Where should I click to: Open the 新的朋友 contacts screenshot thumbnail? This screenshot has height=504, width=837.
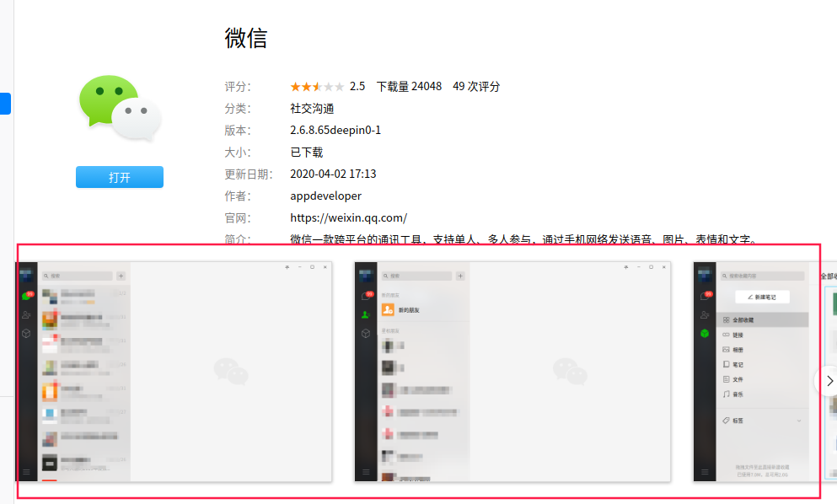tap(512, 372)
